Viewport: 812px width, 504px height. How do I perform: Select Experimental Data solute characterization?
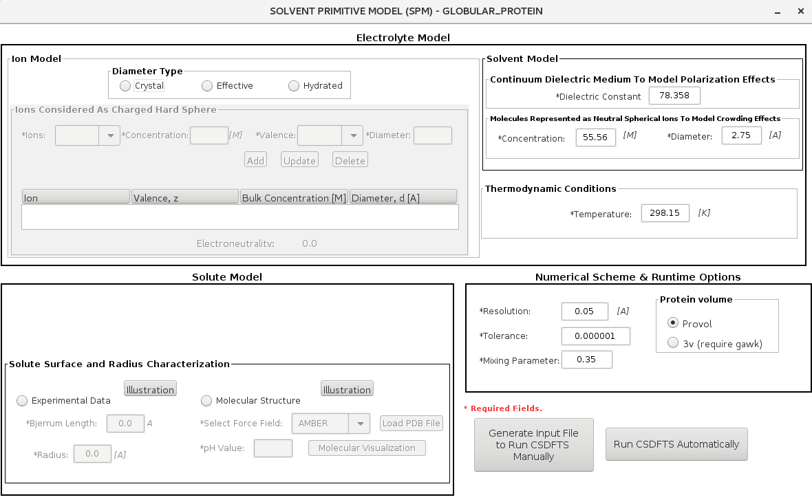(22, 400)
